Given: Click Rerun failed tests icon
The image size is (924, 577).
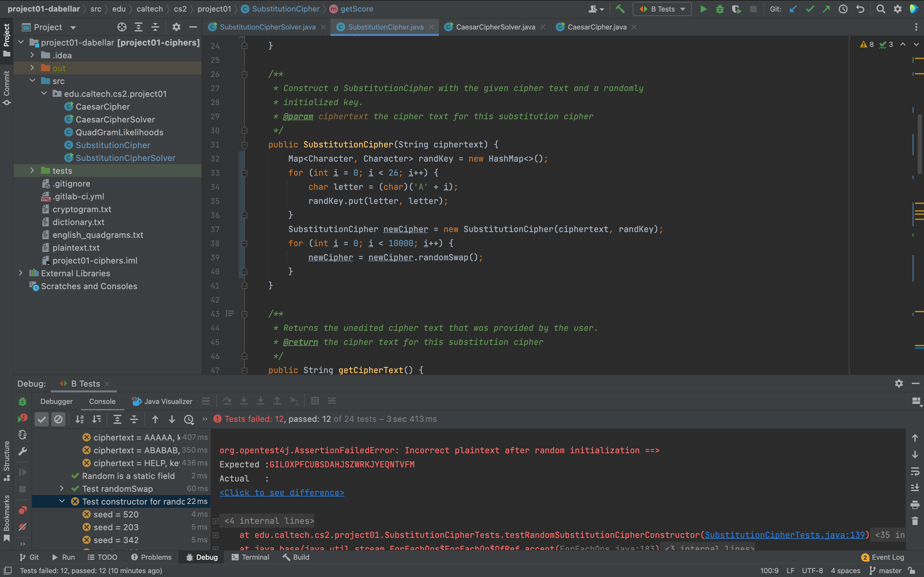Looking at the screenshot, I should click(x=22, y=418).
